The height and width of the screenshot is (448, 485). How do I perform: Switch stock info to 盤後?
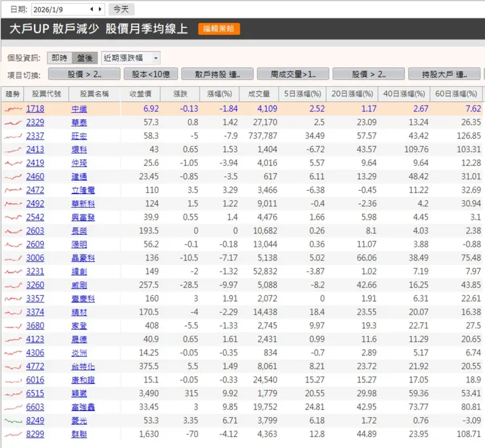[x=85, y=58]
